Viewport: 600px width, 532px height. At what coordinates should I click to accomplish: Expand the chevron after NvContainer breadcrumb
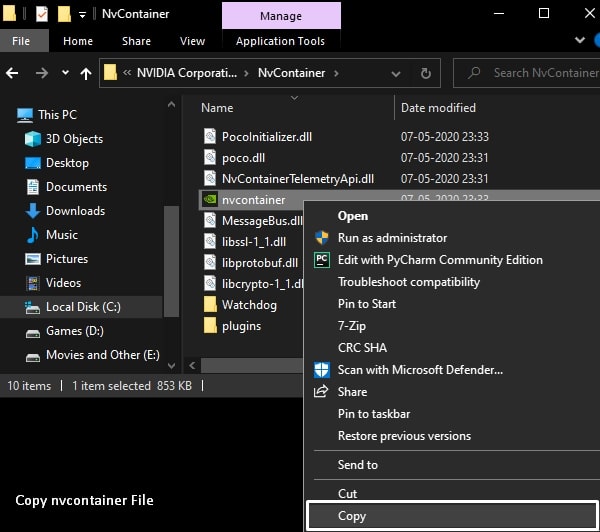click(x=336, y=73)
